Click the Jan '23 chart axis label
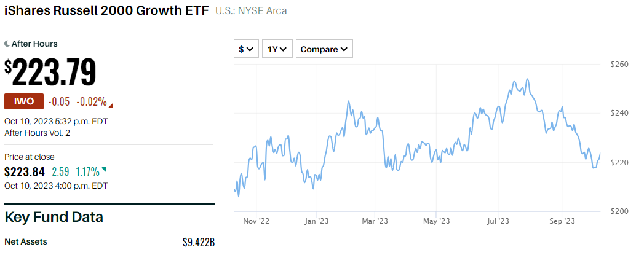This screenshot has width=644, height=255. pos(317,221)
